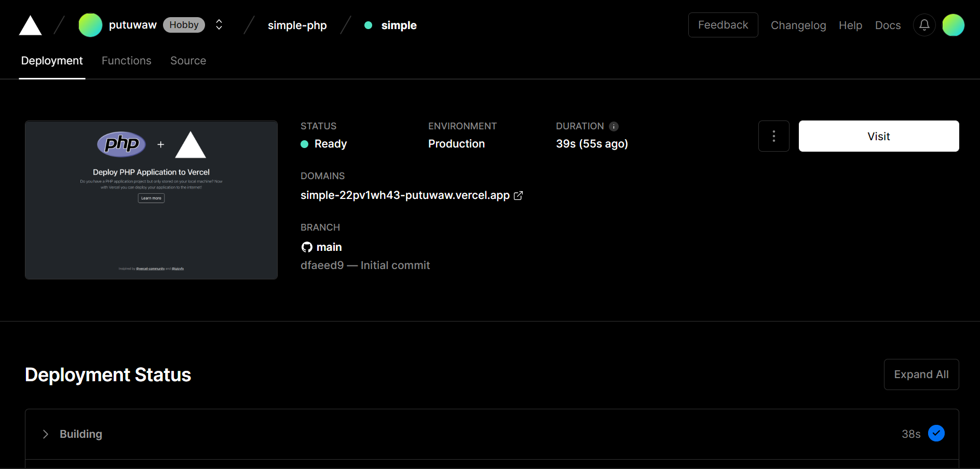Open the Changelog link
This screenshot has width=980, height=469.
798,25
